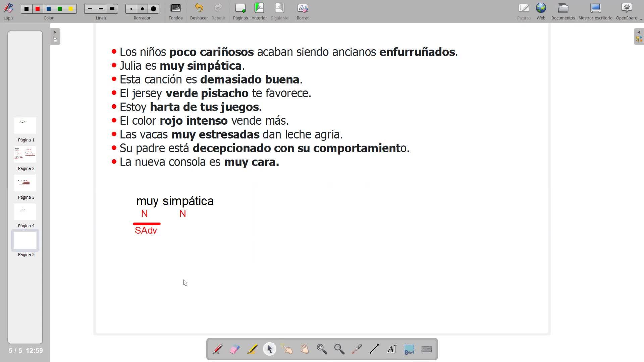Activate the laser pointer tool

point(357,349)
